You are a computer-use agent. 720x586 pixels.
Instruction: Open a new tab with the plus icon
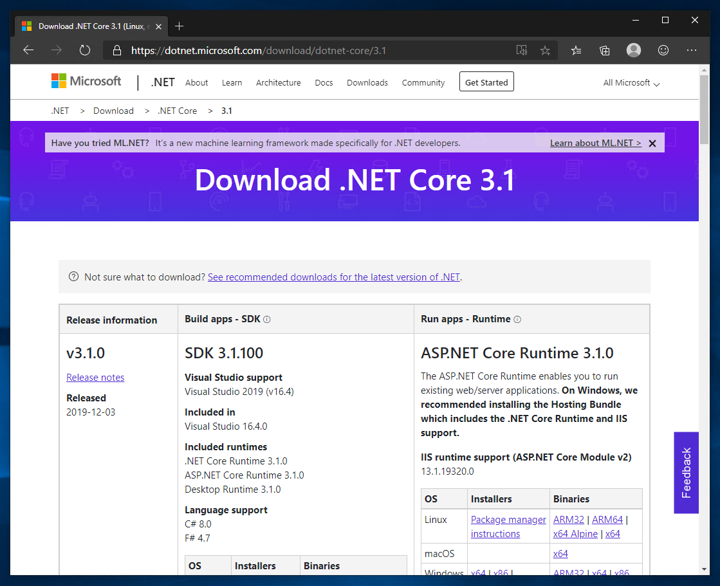coord(180,26)
